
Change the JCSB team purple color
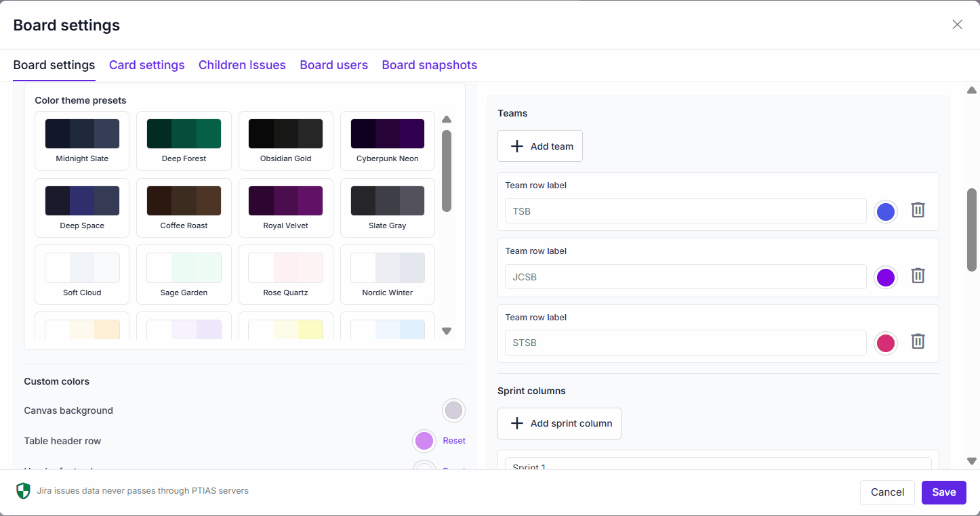tap(886, 278)
